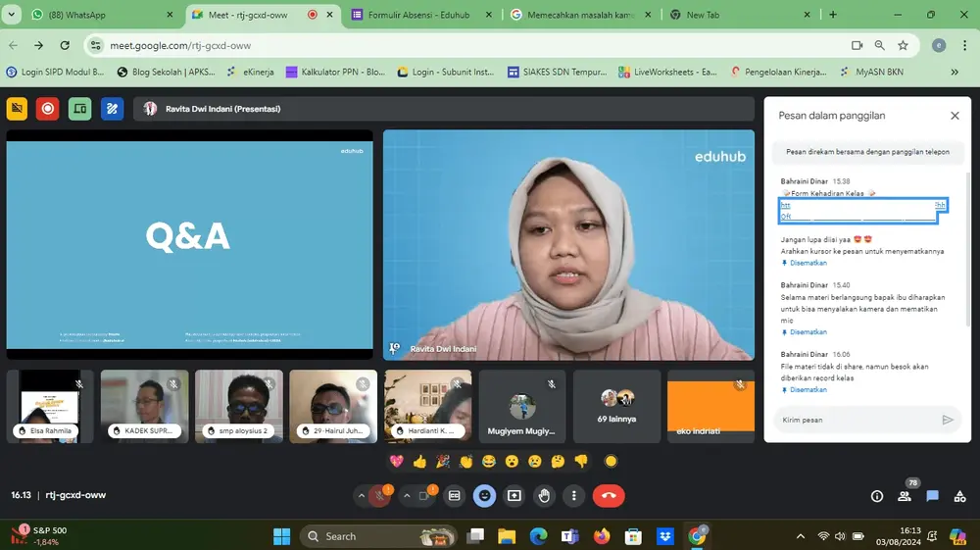980x550 pixels.
Task: Open File Explorer from the taskbar
Action: pos(507,536)
